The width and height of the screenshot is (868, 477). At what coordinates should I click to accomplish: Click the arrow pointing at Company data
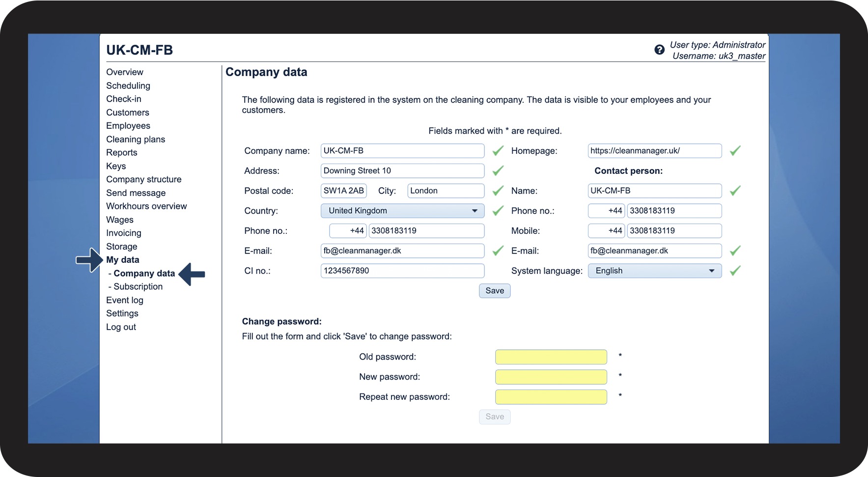[192, 274]
